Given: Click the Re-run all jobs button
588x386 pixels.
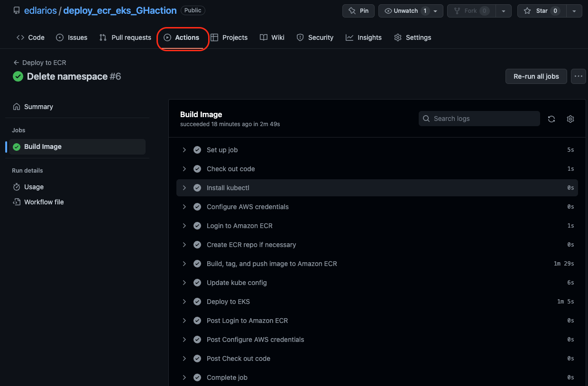Looking at the screenshot, I should pos(536,76).
